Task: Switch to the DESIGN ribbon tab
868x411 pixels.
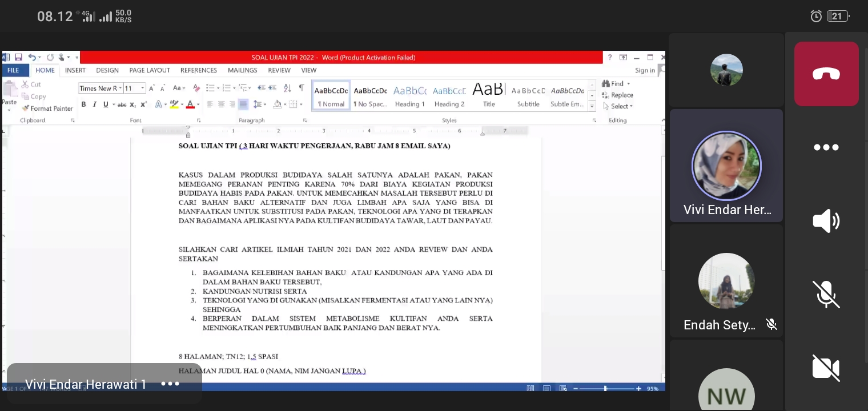Action: (107, 70)
